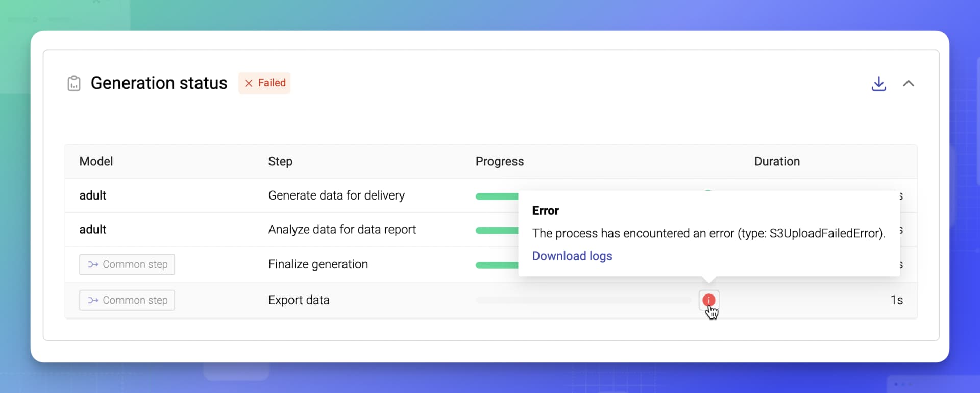Click the X icon inside the Failed badge
The height and width of the screenshot is (393, 980).
click(x=249, y=83)
